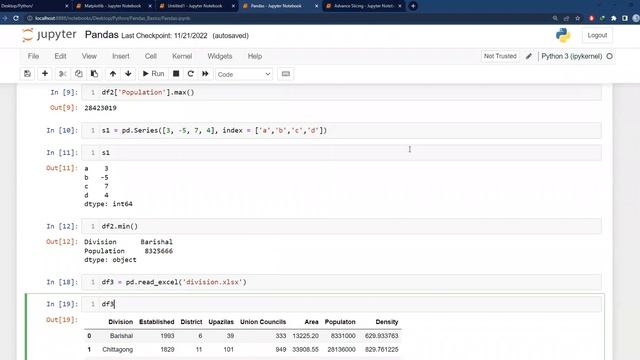
Task: Click the Division column header
Action: pos(120,322)
